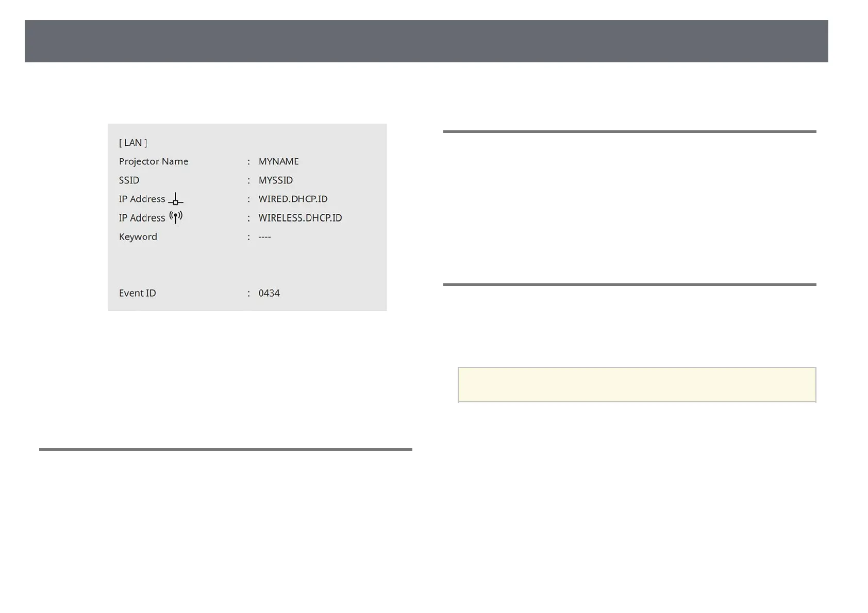Click the Projector Name label
868x613 pixels.
pyautogui.click(x=154, y=161)
